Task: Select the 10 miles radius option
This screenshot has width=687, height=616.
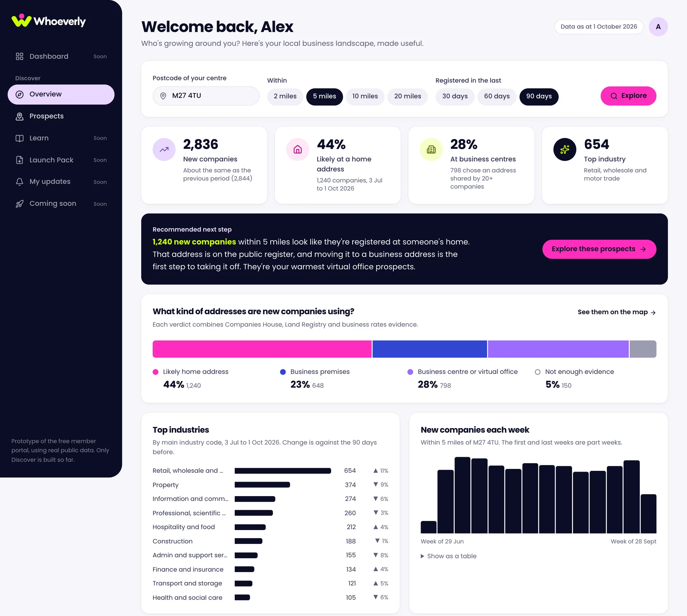Action: pos(365,96)
